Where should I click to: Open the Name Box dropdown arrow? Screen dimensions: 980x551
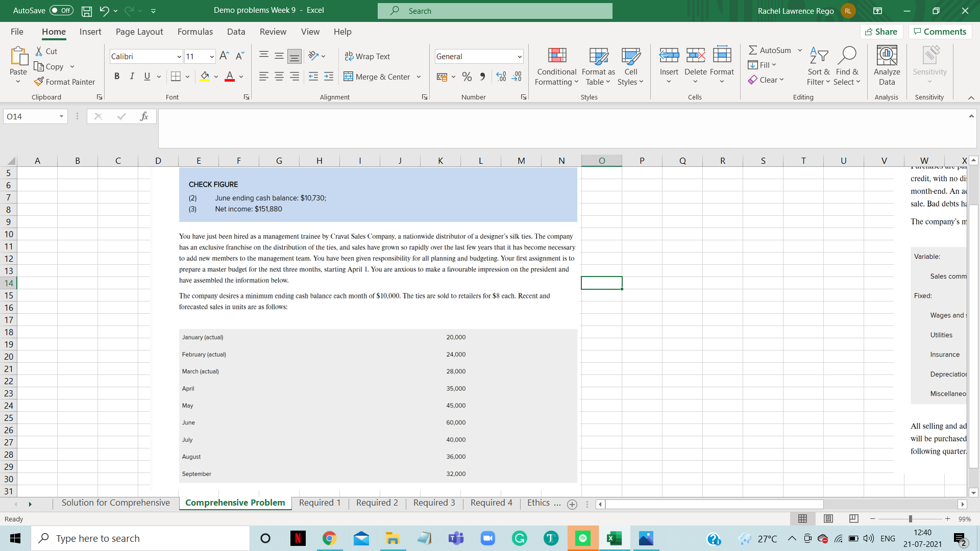pyautogui.click(x=61, y=116)
